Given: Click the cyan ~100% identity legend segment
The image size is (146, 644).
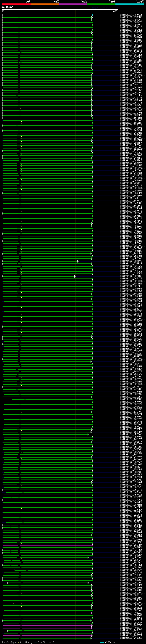Looking at the screenshot, I should pos(130,4).
